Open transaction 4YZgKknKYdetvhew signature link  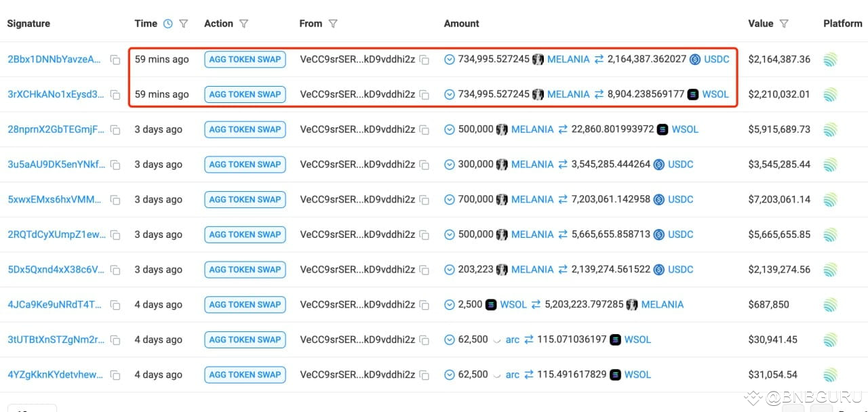pos(56,375)
